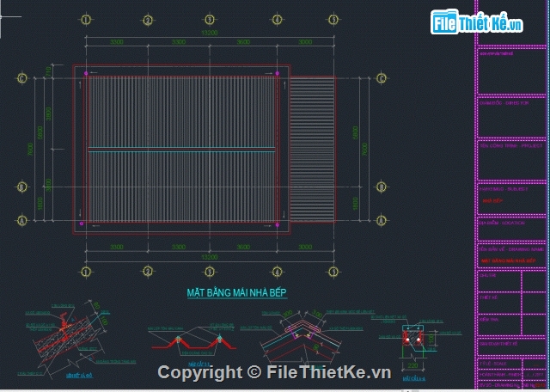Click the TỈ LỆ - SCALE label
This screenshot has width=550, height=392.
pos(492,364)
